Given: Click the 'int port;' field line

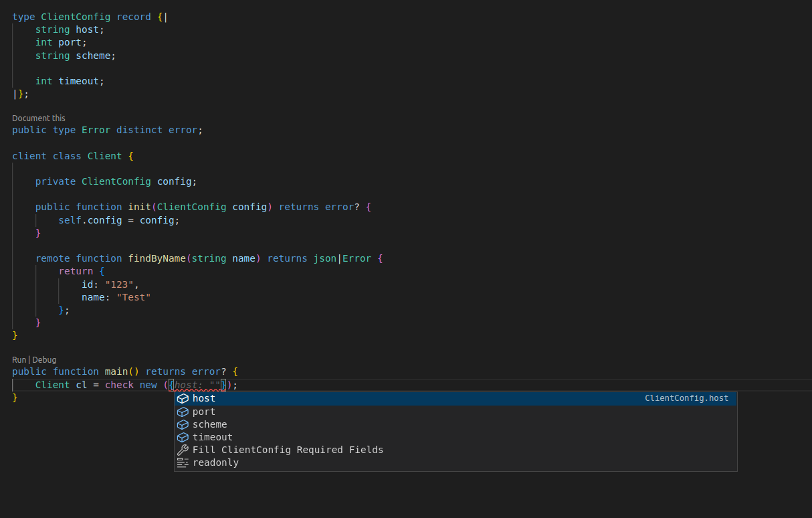Looking at the screenshot, I should (x=62, y=42).
